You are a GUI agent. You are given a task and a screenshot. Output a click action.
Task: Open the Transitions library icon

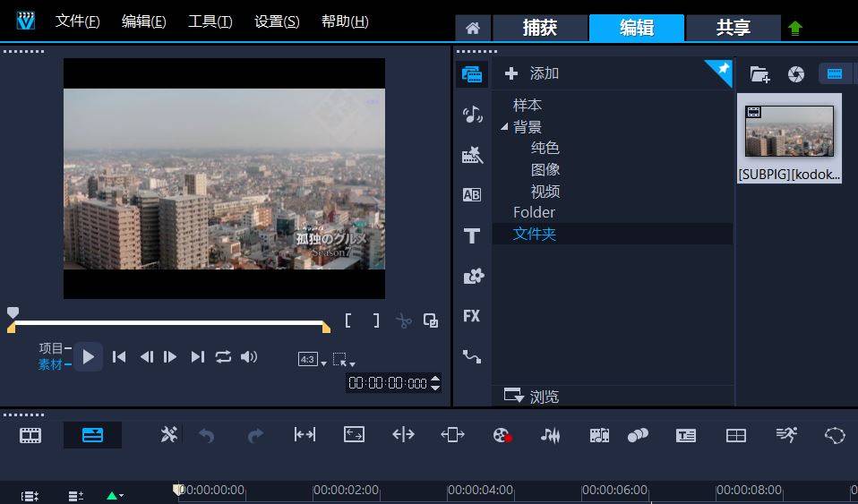point(472,195)
